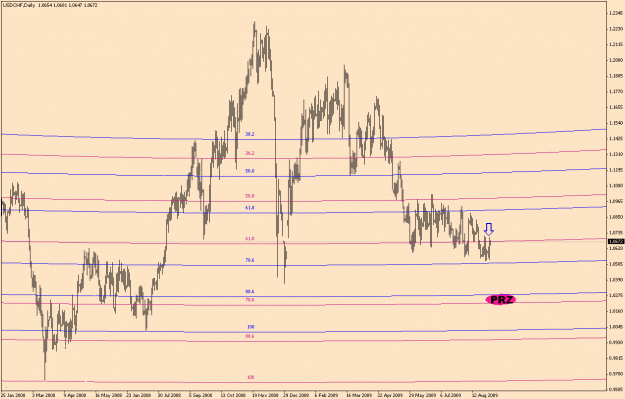Click the pink 61.8 Fibonacci level label
Screen dimensions: 625x399
click(x=250, y=238)
